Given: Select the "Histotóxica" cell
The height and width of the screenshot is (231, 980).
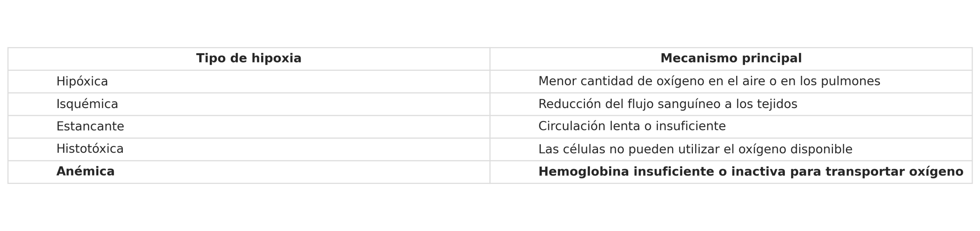Looking at the screenshot, I should tap(90, 149).
